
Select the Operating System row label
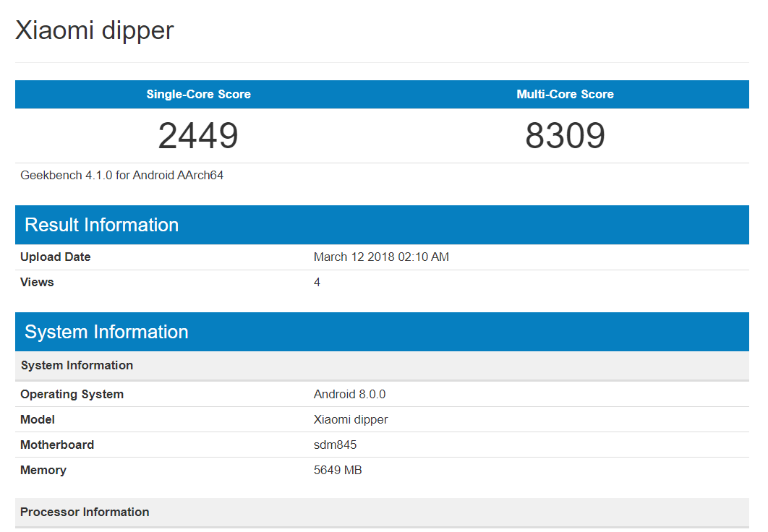coord(72,394)
